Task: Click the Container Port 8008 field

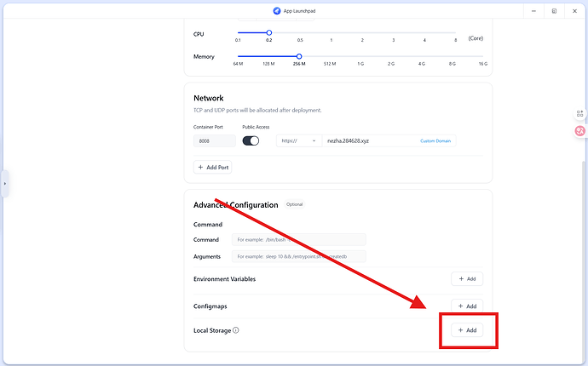Action: click(x=215, y=140)
